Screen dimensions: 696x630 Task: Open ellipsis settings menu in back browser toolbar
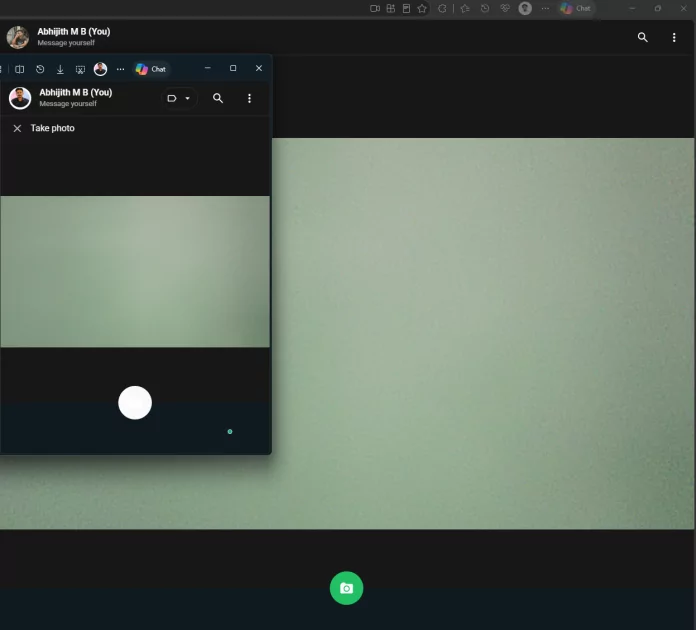(x=545, y=8)
